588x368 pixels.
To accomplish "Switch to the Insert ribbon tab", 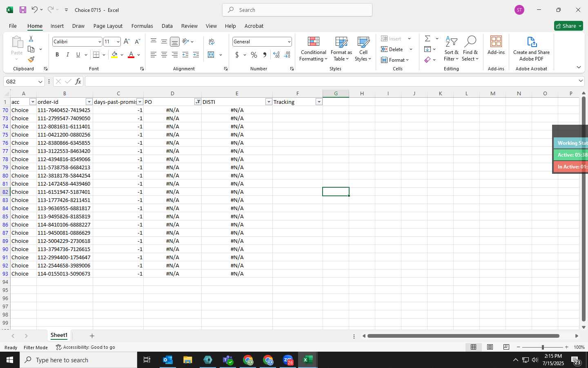I will pyautogui.click(x=57, y=26).
